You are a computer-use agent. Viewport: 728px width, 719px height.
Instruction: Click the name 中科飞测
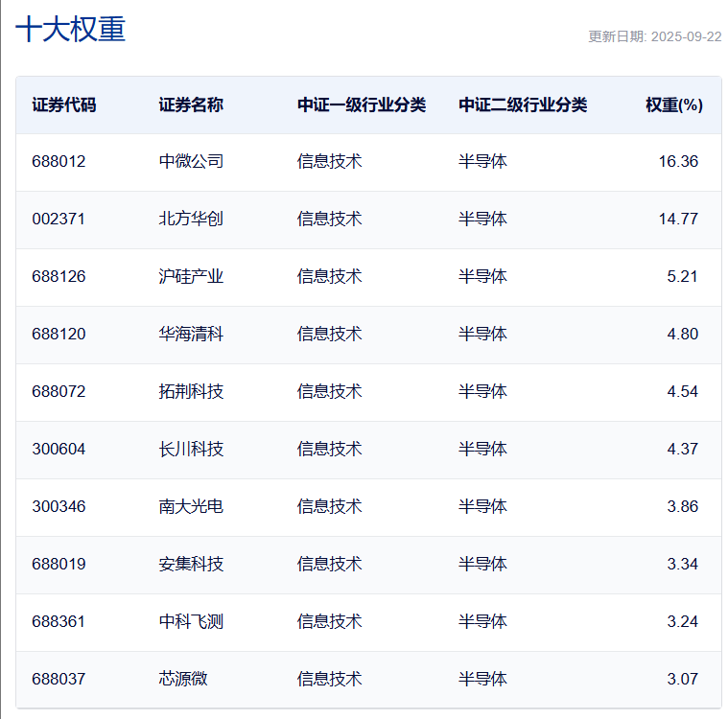point(191,622)
